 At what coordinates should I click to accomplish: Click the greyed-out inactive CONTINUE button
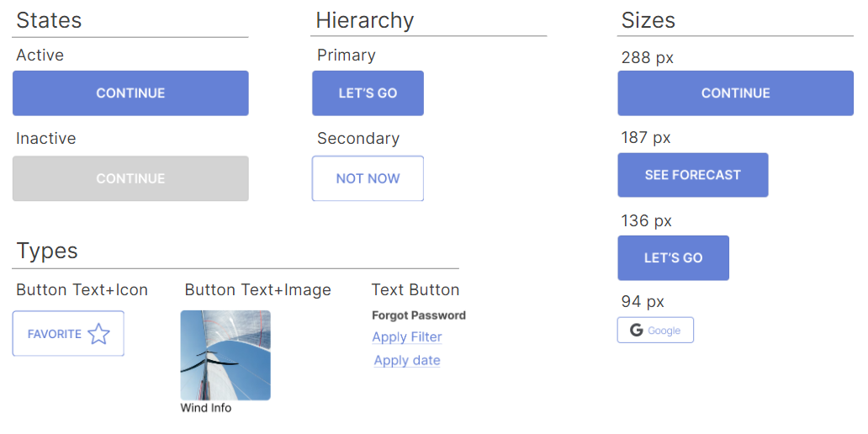click(130, 178)
